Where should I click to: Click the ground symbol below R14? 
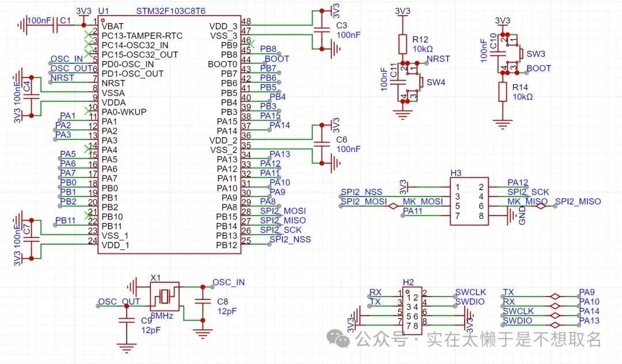pyautogui.click(x=503, y=123)
